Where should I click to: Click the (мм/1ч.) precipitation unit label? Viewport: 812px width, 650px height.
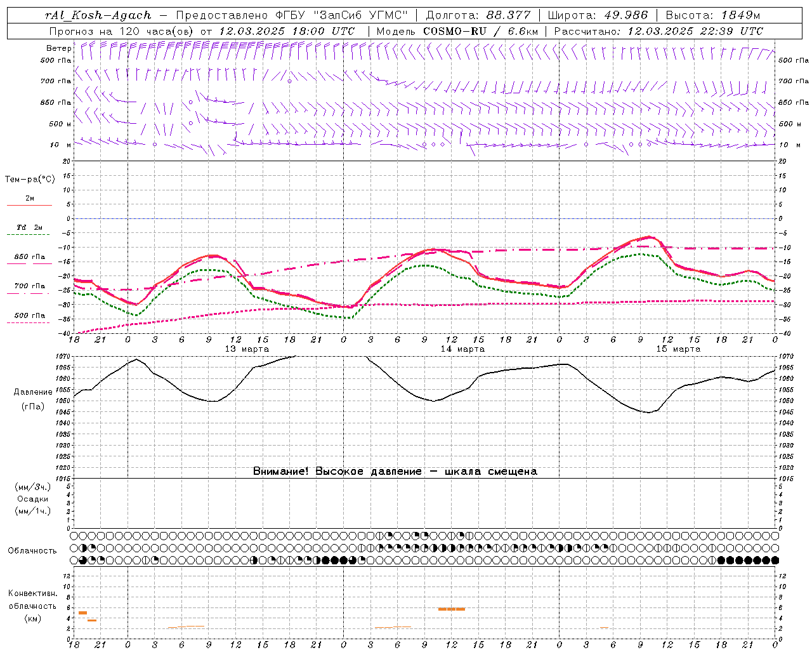[x=33, y=511]
